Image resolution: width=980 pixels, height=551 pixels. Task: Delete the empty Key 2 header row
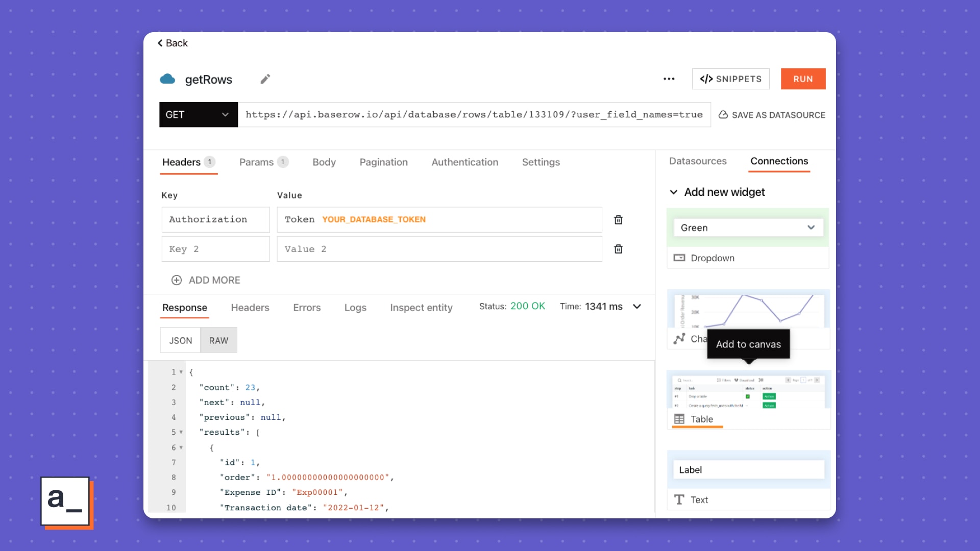click(618, 249)
